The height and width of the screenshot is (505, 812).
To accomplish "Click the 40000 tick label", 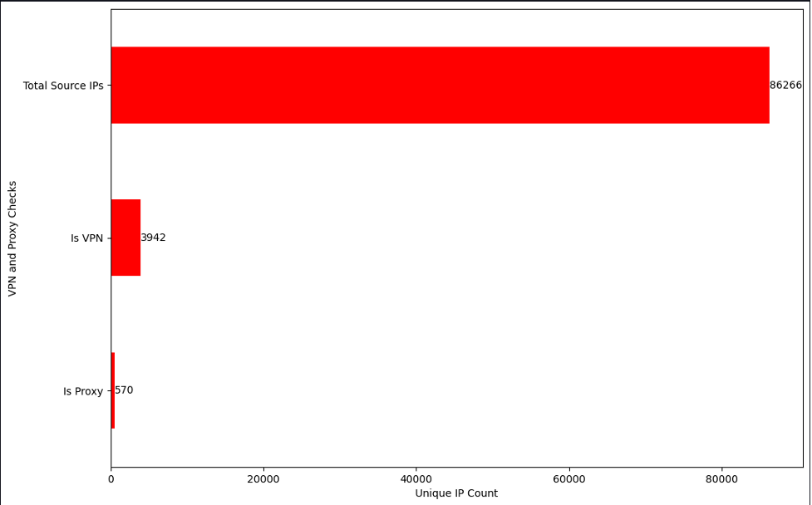I will pos(416,479).
